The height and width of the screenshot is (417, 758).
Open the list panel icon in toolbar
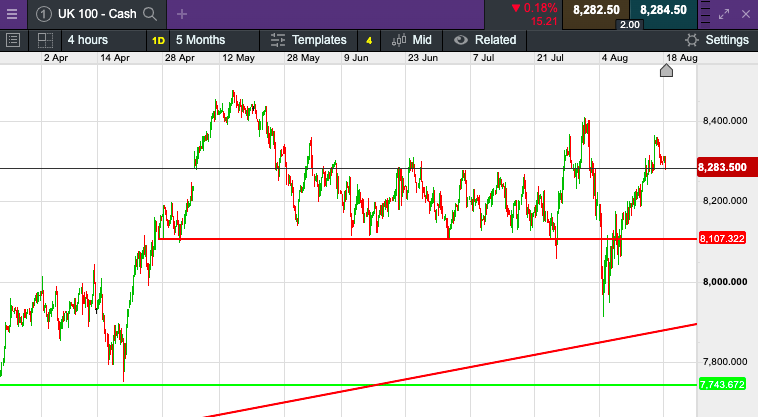point(14,40)
